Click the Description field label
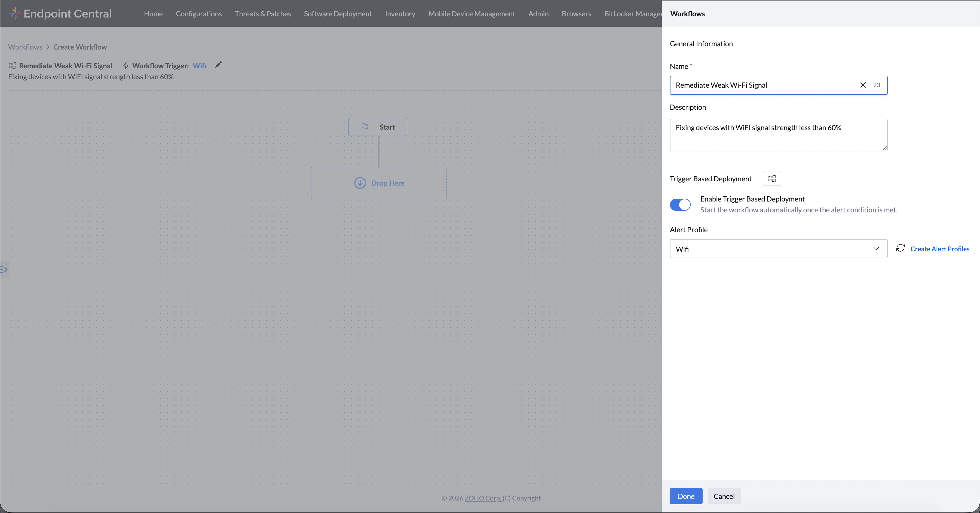Viewport: 980px width, 513px height. click(688, 107)
